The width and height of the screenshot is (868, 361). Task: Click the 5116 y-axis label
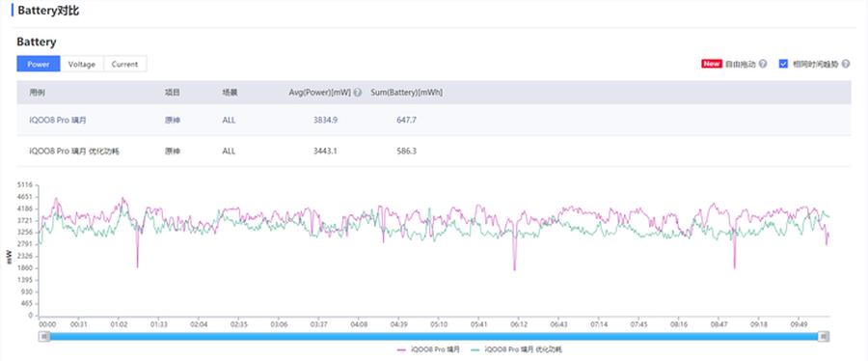tap(25, 184)
